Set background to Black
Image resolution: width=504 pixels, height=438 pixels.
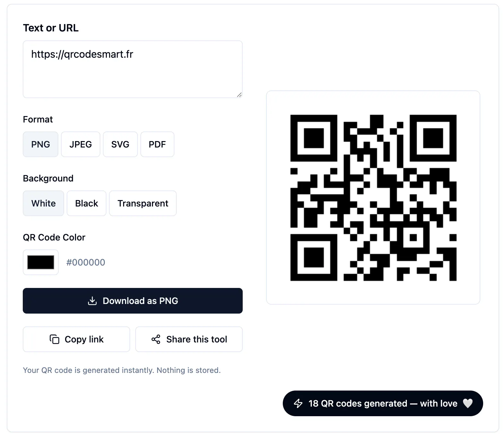point(87,203)
